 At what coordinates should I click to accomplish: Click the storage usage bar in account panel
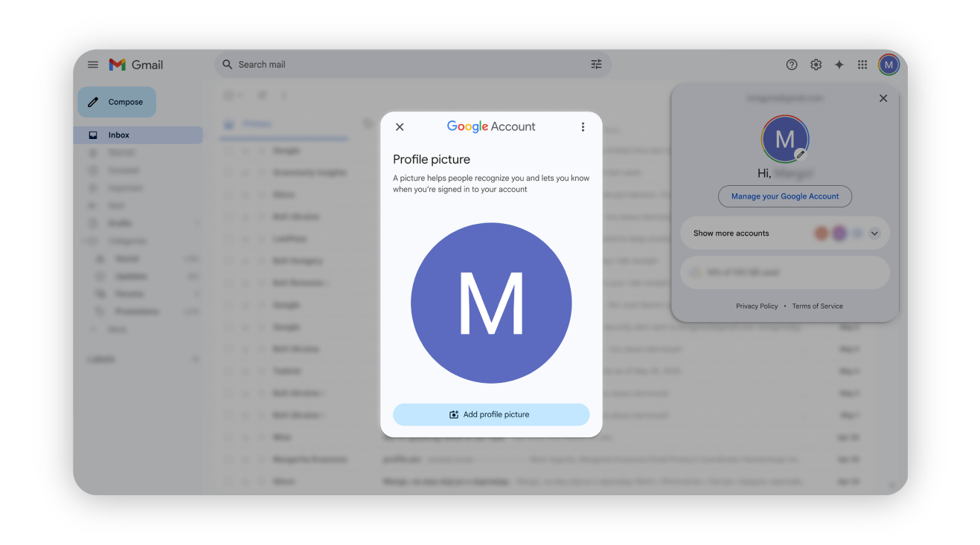coord(784,272)
